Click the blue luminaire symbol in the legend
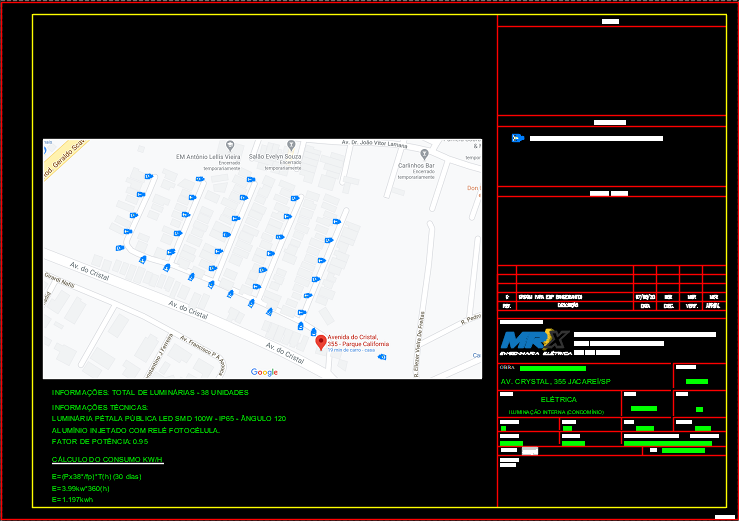The image size is (739, 521). click(x=517, y=138)
